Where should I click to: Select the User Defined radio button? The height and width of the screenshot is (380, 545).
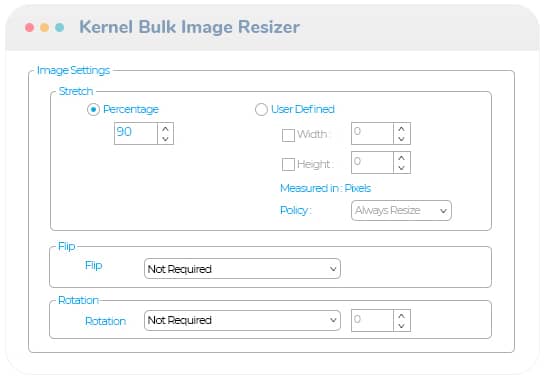click(x=261, y=110)
